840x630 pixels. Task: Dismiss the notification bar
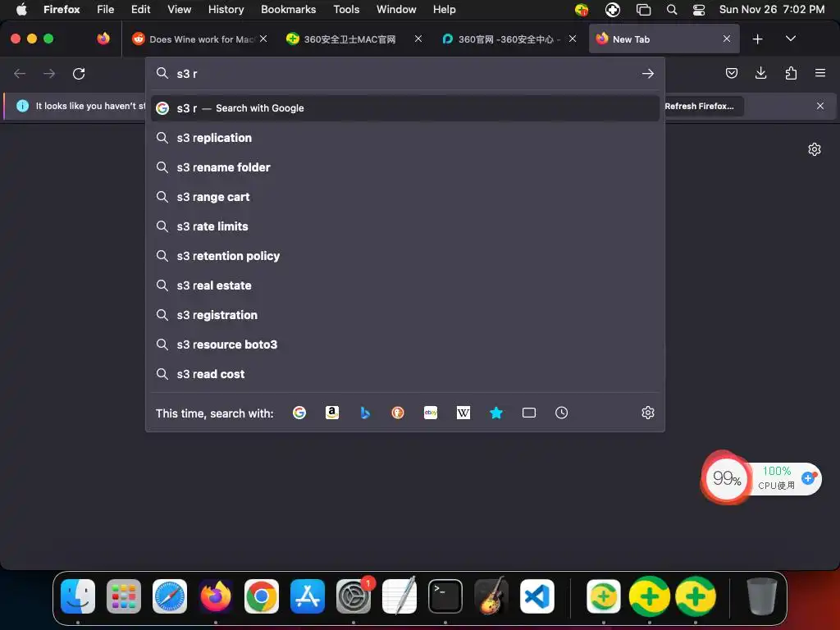pos(820,106)
